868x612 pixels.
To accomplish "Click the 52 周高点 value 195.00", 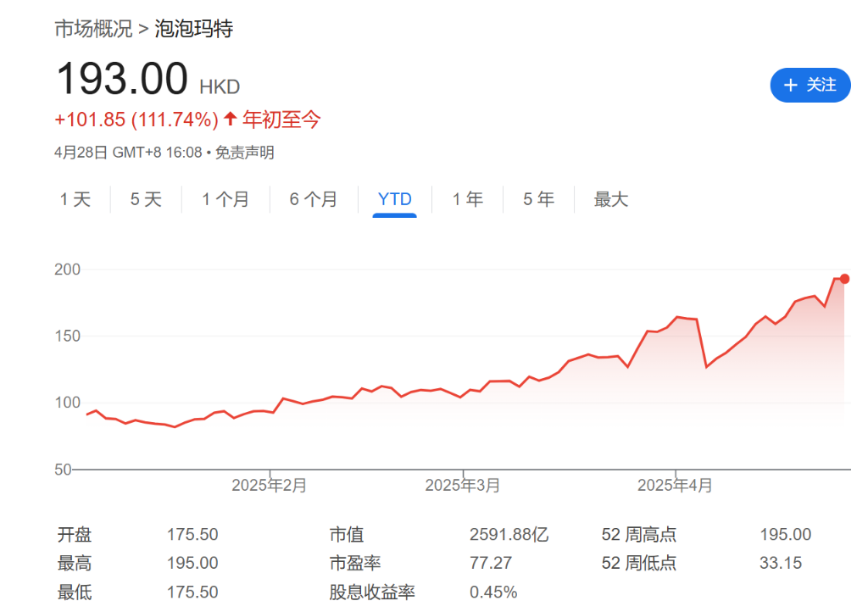I will click(x=786, y=535).
